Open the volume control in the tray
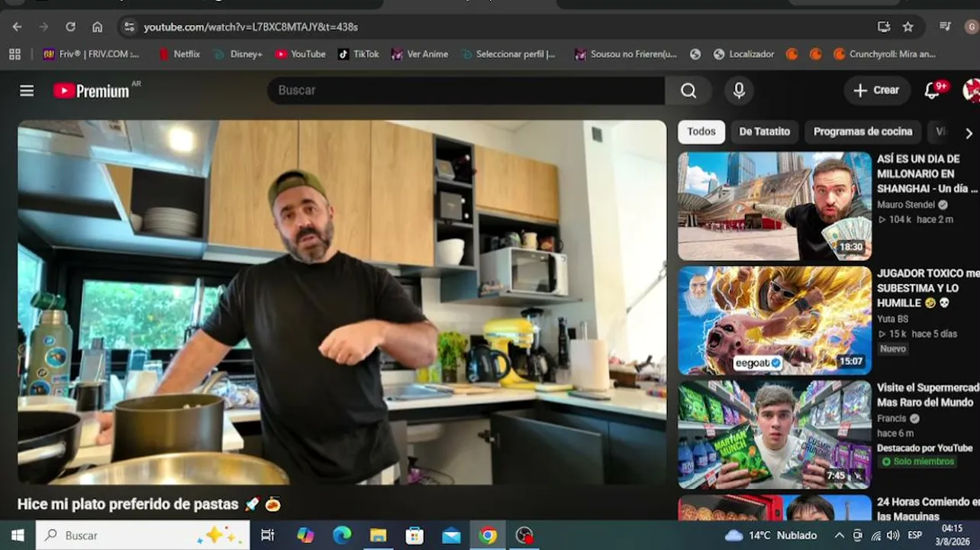 click(x=892, y=535)
